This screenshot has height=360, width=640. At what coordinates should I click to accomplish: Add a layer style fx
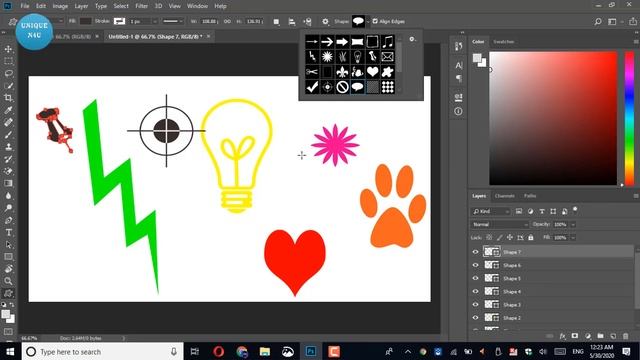coord(562,336)
